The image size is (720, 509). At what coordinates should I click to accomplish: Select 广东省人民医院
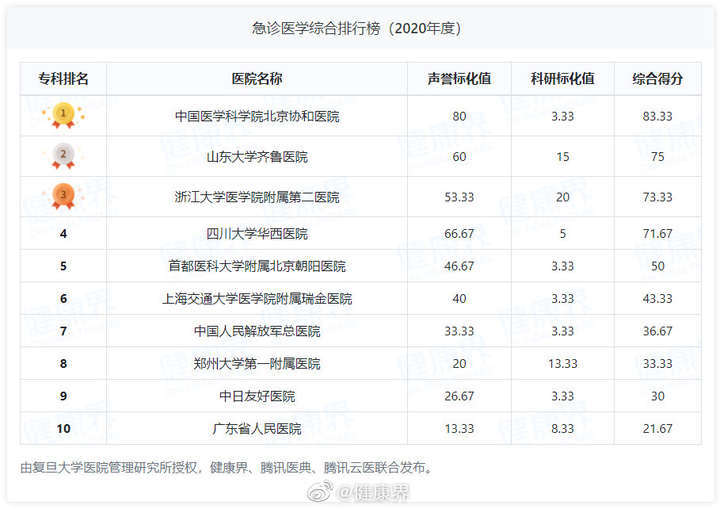[257, 429]
